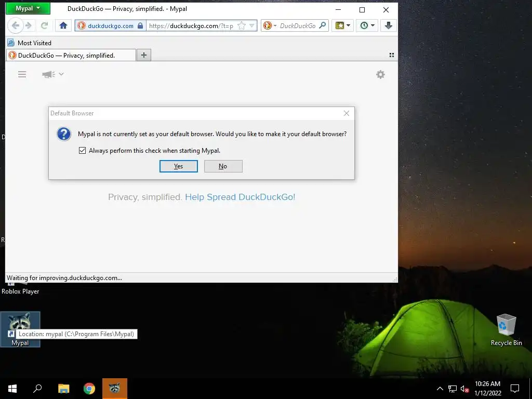The image size is (532, 399).
Task: Open taskbar search magnifier
Action: [37, 389]
